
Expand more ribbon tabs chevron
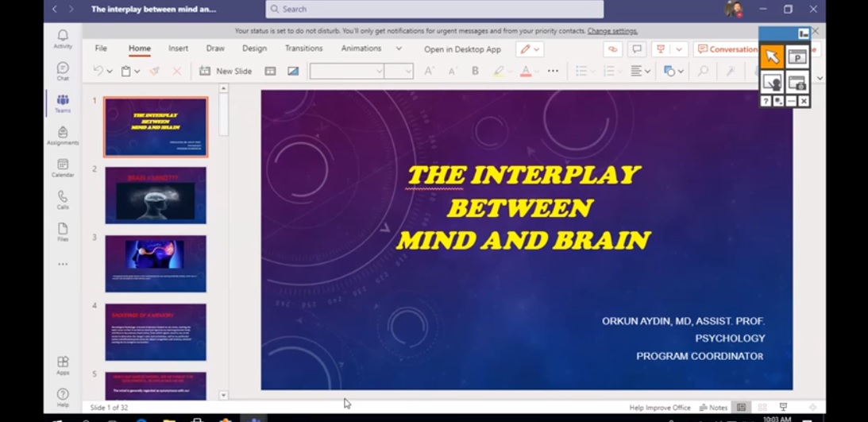click(x=399, y=48)
